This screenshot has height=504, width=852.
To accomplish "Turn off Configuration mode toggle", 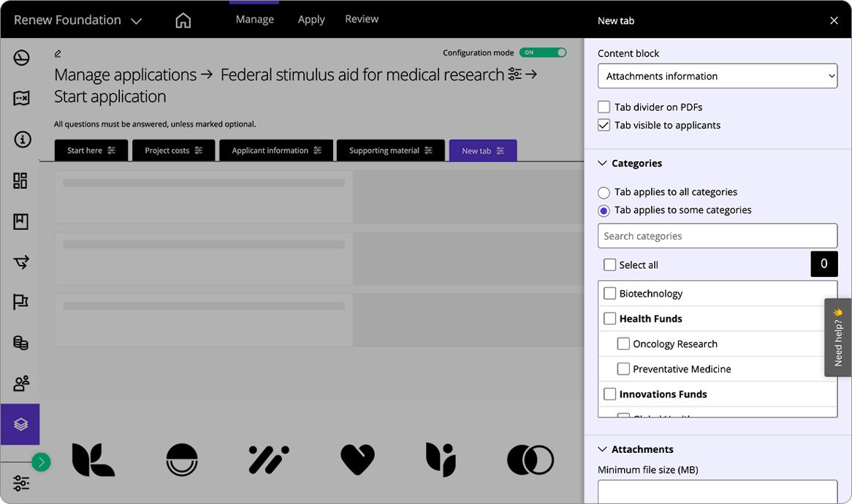I will (542, 53).
